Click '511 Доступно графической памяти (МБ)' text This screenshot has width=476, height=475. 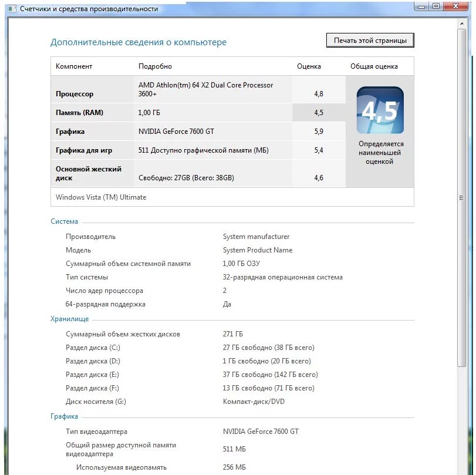click(204, 150)
